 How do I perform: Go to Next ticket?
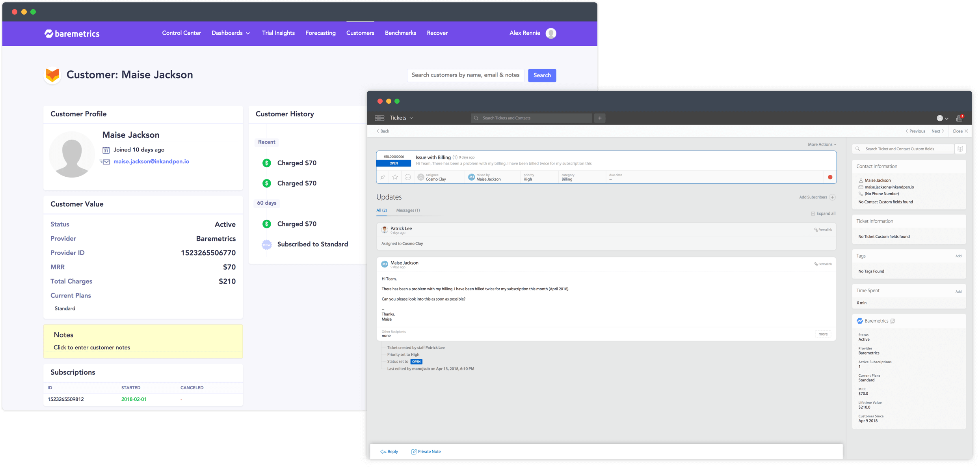937,131
